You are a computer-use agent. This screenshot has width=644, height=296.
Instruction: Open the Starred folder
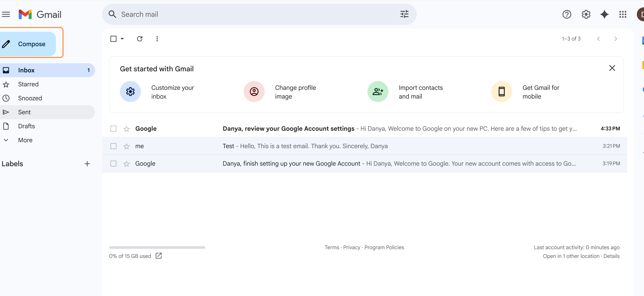point(48,84)
